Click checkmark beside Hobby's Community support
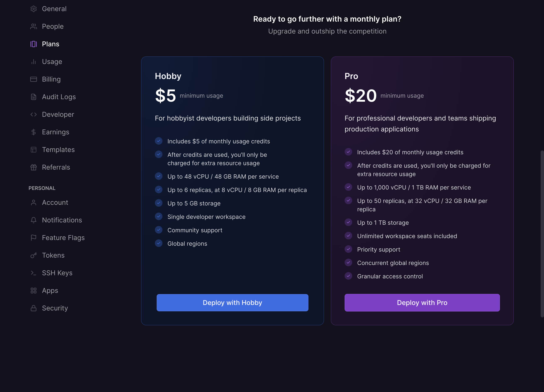 click(x=158, y=230)
